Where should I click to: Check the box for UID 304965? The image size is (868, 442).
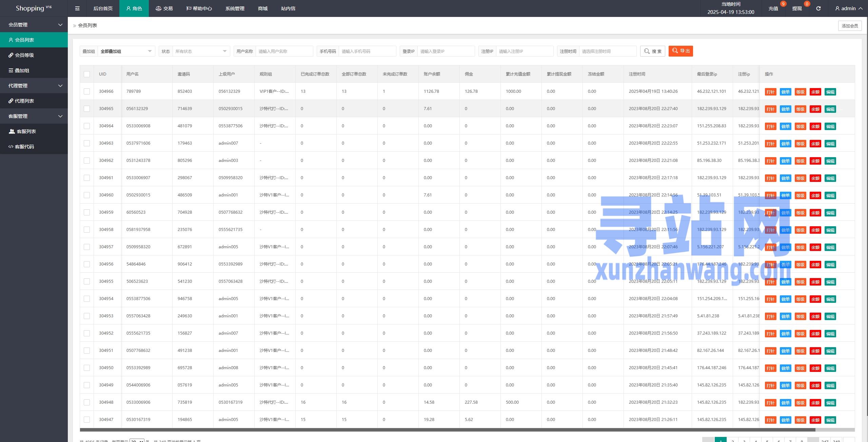click(x=87, y=109)
